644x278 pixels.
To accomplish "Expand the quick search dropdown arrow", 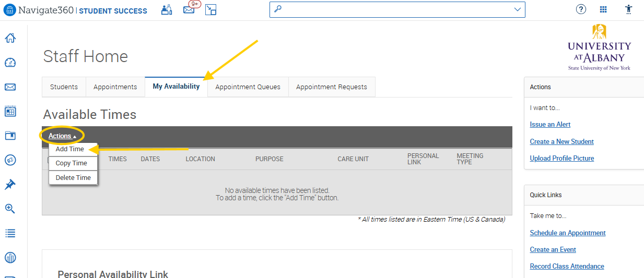I will click(517, 9).
